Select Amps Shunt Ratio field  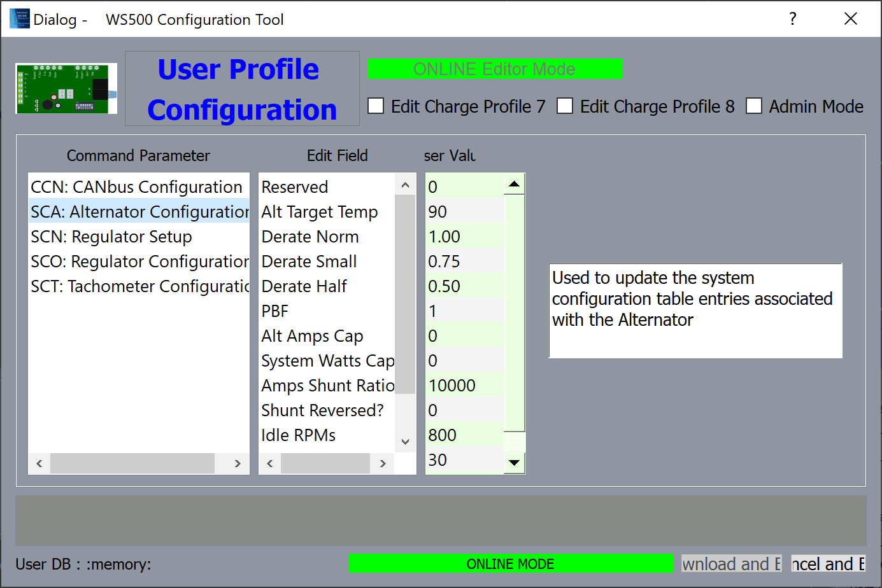[327, 385]
